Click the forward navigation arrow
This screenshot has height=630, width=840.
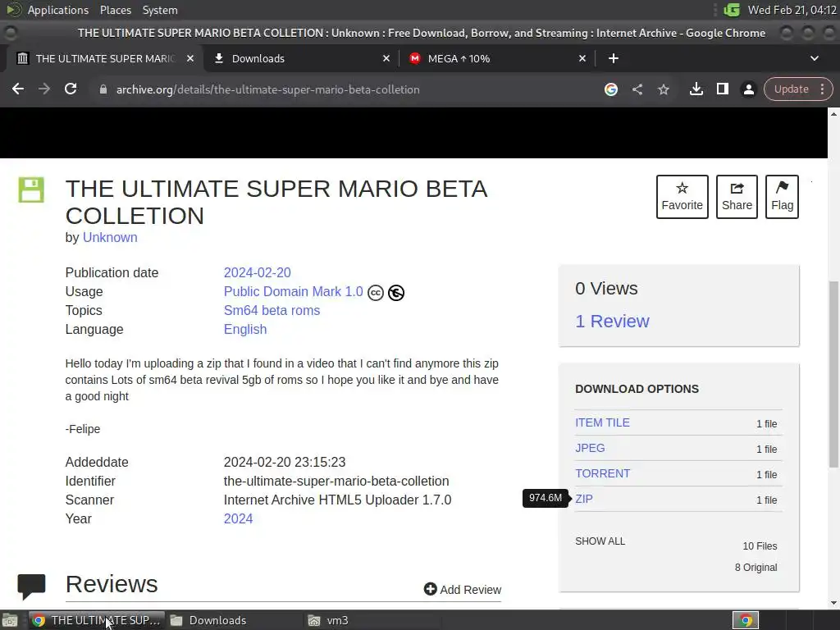point(44,89)
